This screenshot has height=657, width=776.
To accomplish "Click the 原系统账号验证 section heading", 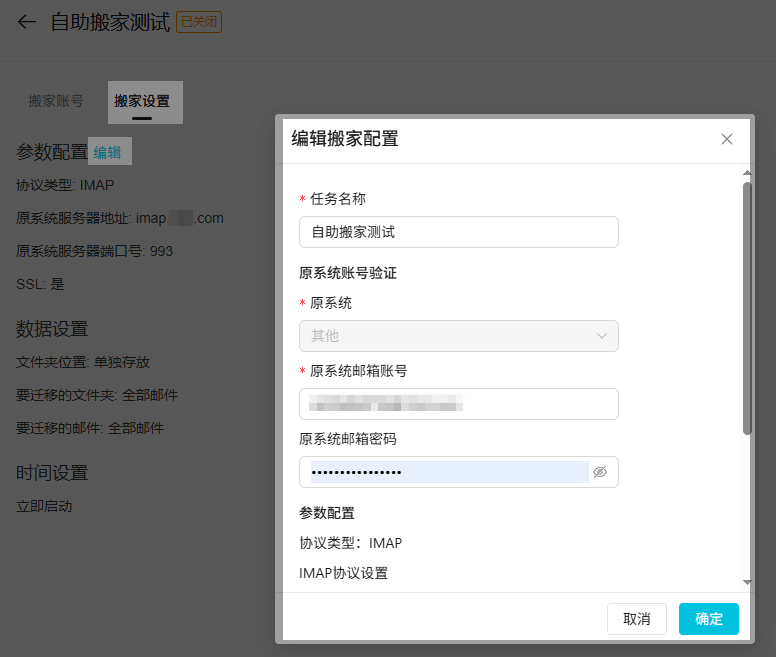I will [x=350, y=272].
